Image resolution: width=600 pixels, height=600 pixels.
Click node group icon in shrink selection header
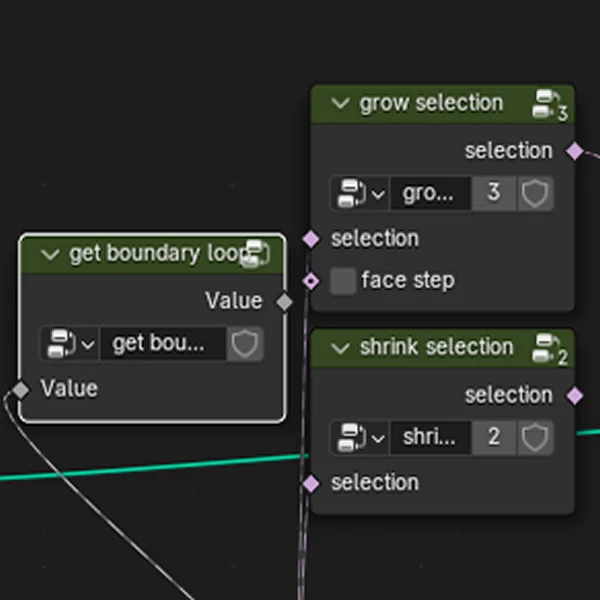point(547,347)
